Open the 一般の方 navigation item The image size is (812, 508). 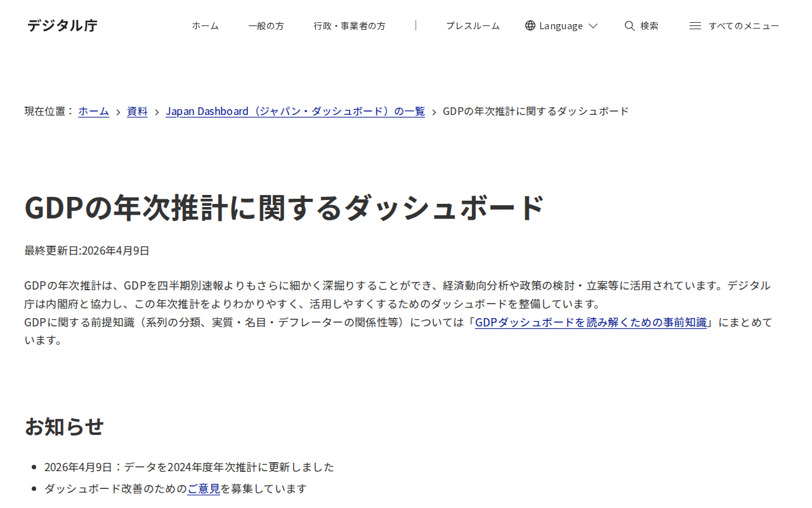(266, 25)
